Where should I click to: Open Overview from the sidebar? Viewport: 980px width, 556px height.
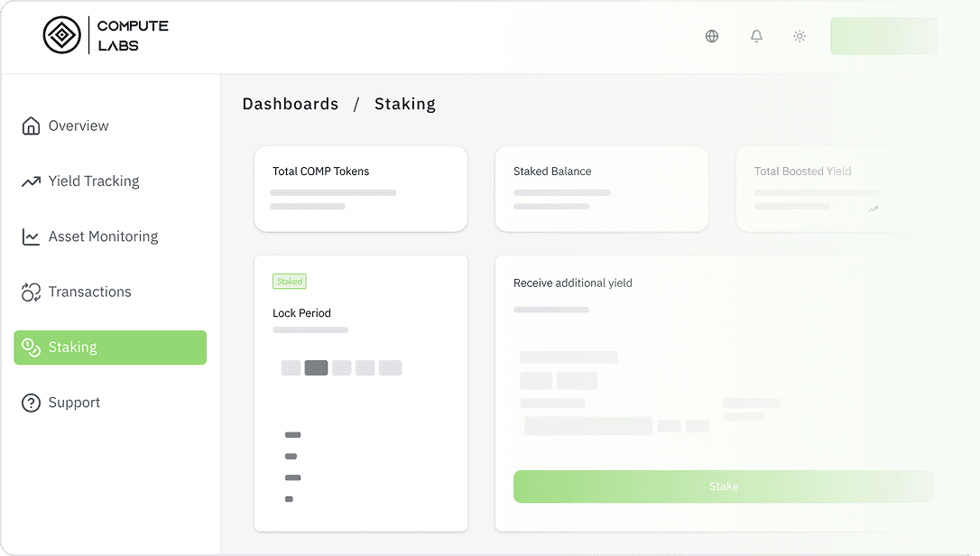click(x=110, y=125)
